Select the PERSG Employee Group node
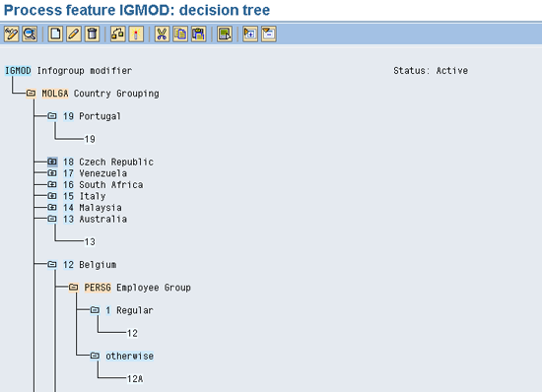The width and height of the screenshot is (542, 392). (138, 288)
